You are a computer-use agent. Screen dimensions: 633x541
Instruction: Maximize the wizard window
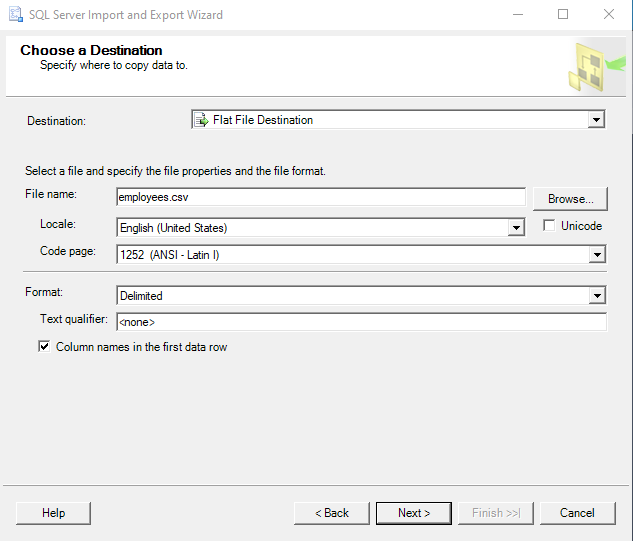(x=563, y=15)
